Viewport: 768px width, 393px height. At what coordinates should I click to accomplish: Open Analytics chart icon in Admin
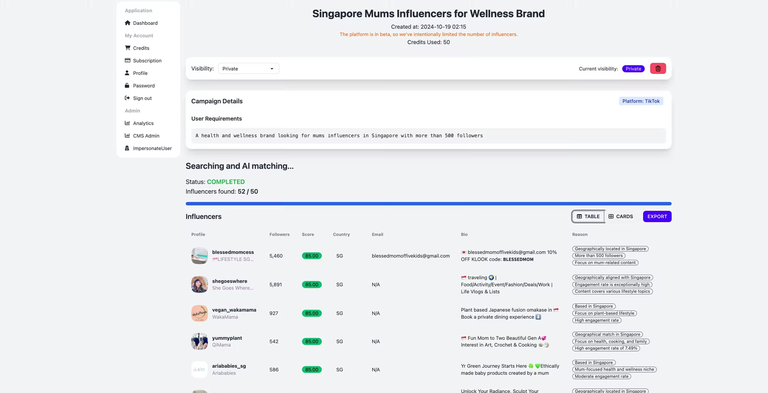click(127, 123)
